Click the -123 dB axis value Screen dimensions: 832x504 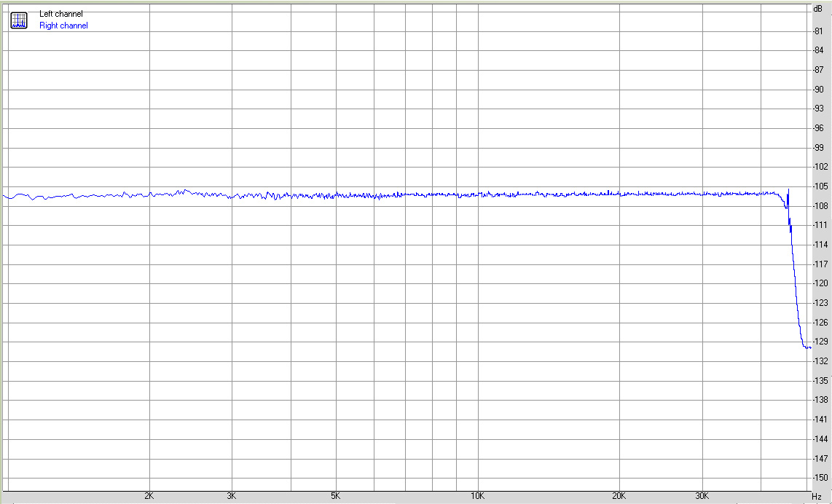(x=820, y=303)
